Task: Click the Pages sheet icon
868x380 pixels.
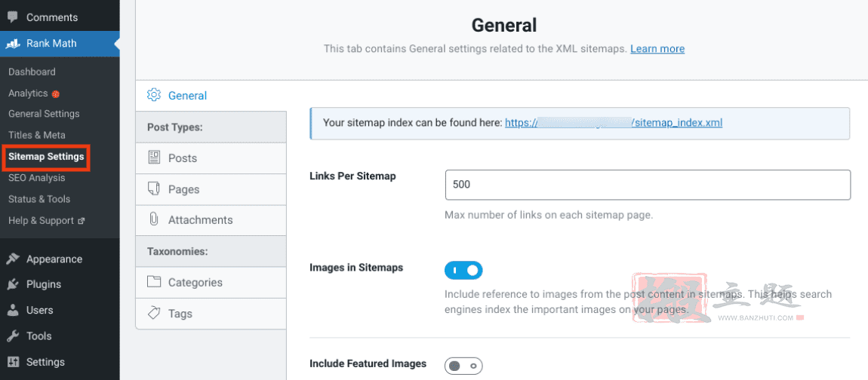Action: tap(154, 188)
